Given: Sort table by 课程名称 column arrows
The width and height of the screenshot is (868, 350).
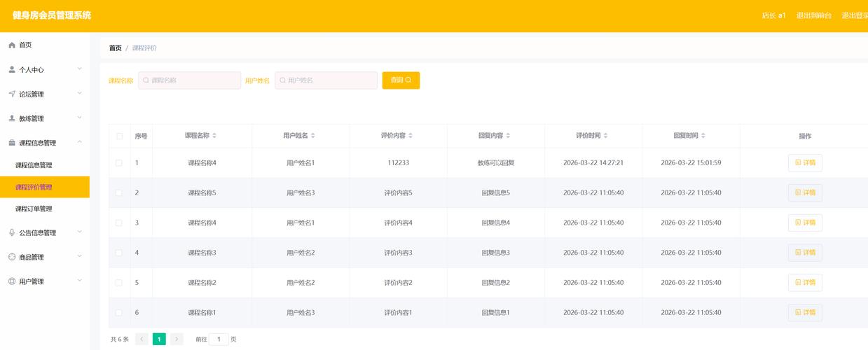Looking at the screenshot, I should pyautogui.click(x=214, y=136).
